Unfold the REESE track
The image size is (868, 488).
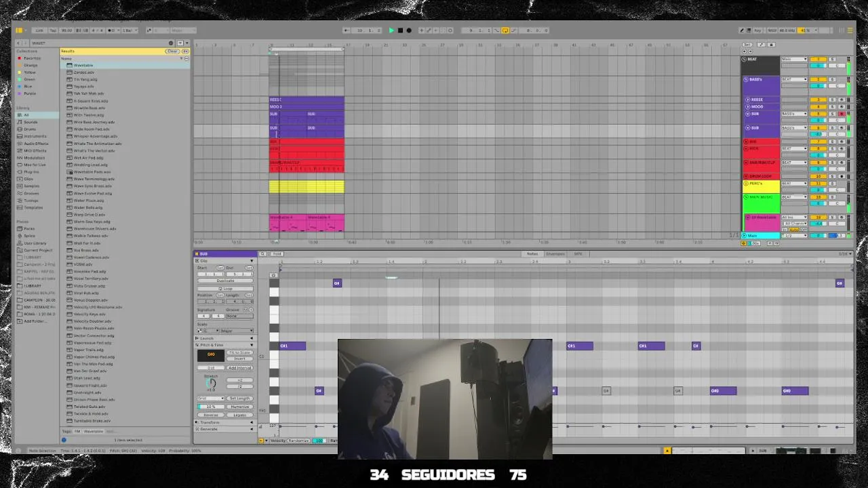click(x=748, y=100)
